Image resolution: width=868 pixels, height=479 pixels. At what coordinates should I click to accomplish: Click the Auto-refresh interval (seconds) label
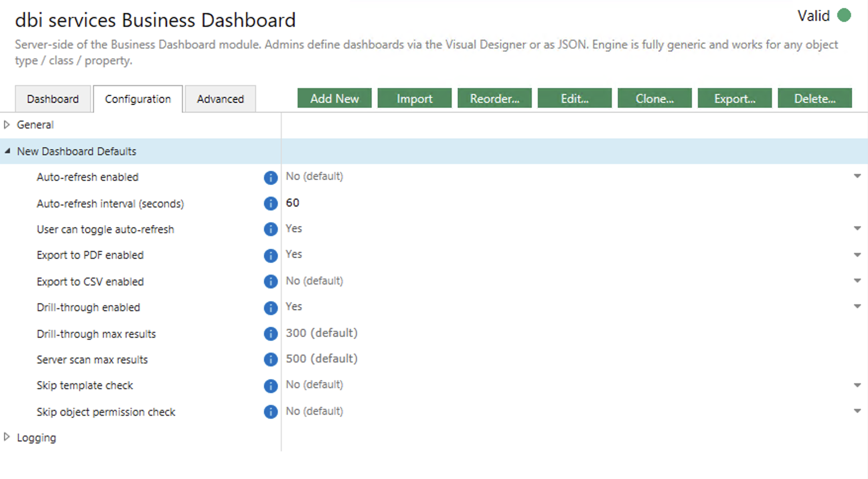110,204
